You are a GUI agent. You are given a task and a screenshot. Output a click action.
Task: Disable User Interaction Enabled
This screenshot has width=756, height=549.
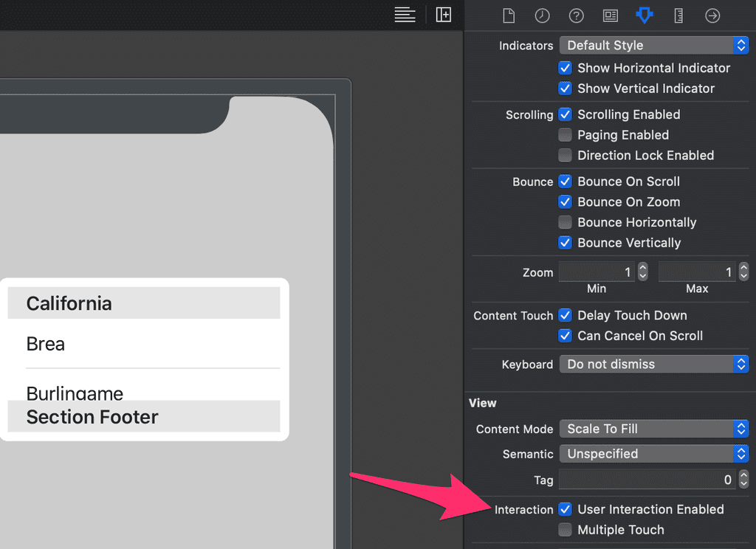tap(565, 509)
